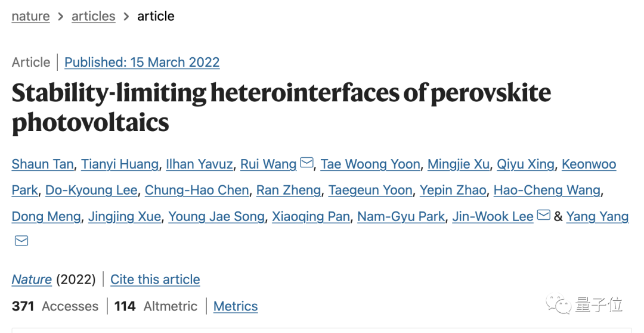View article Metrics
This screenshot has height=333, width=644.
coord(236,306)
